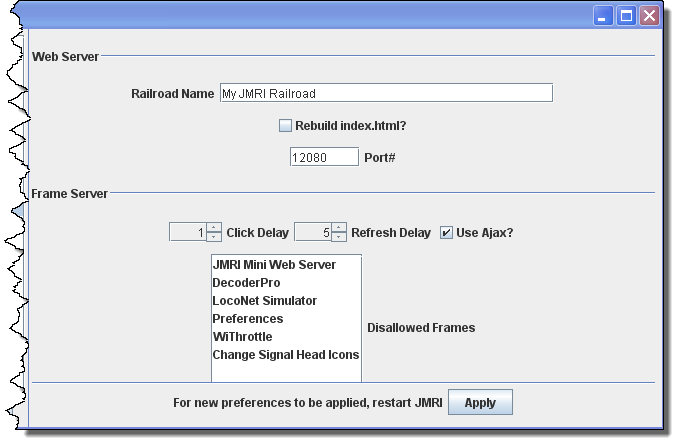
Task: Click the Port# input field
Action: click(x=323, y=157)
